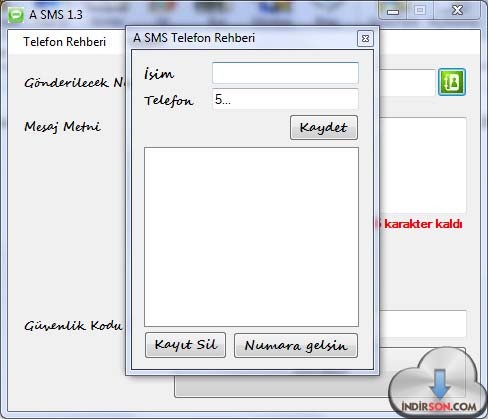Image resolution: width=488 pixels, height=419 pixels.
Task: Click the recipient number field in main window
Action: [407, 83]
